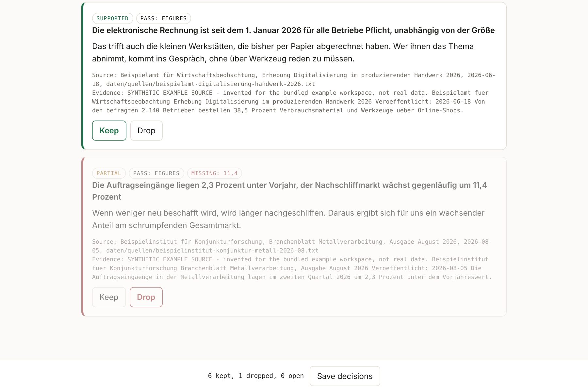This screenshot has width=588, height=392.
Task: Click the MISSING: 11,4 badge
Action: click(x=214, y=173)
